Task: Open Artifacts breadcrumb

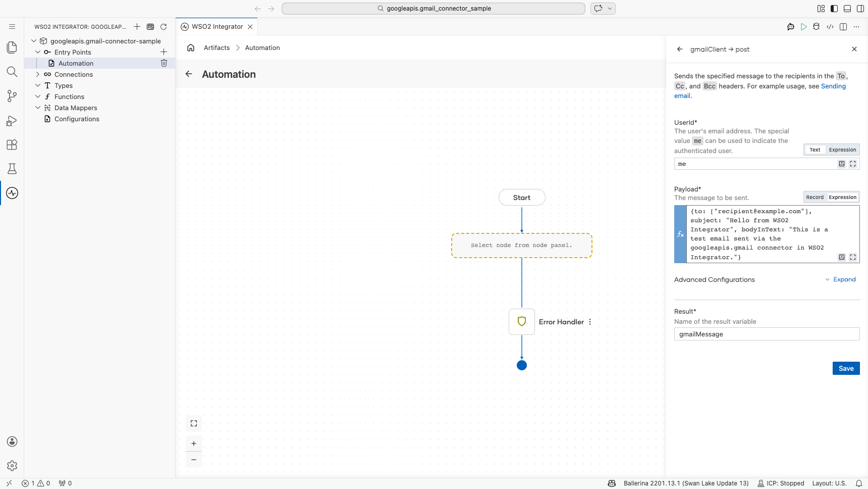Action: tap(217, 48)
